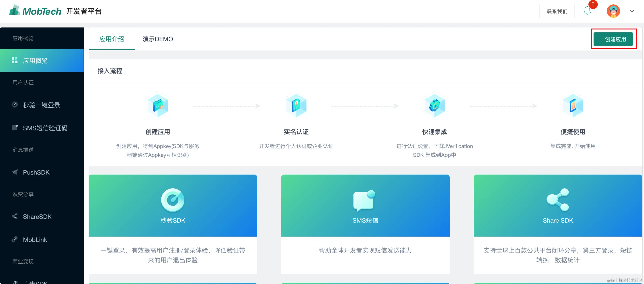This screenshot has height=284, width=644.
Task: Open 应用概览 in the sidebar
Action: click(x=35, y=61)
